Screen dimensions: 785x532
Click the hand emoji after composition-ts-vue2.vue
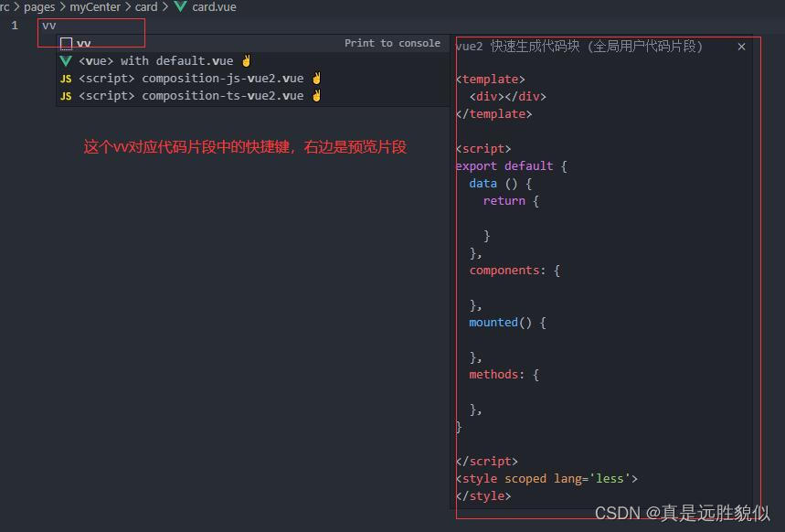315,95
